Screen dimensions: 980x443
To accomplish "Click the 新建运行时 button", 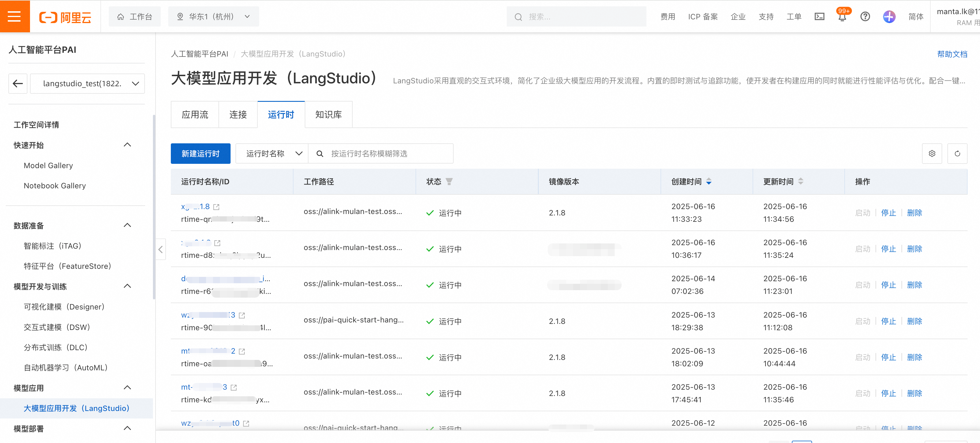I will click(201, 154).
